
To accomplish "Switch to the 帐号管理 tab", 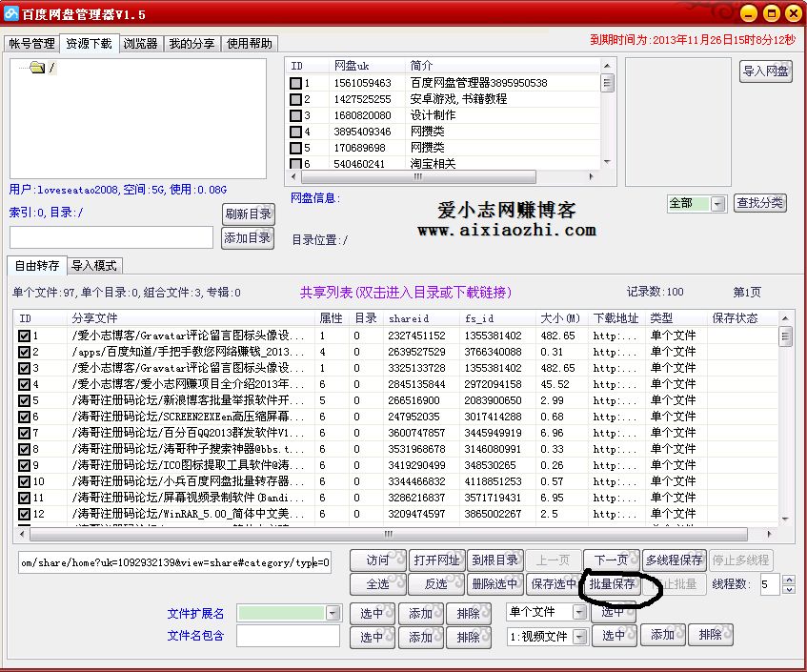I will click(32, 44).
